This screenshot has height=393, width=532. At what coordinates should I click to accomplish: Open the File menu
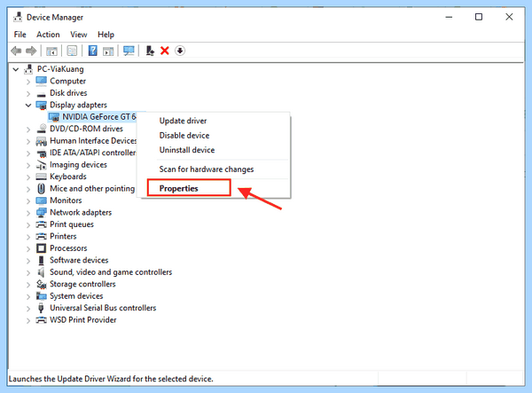(x=20, y=35)
